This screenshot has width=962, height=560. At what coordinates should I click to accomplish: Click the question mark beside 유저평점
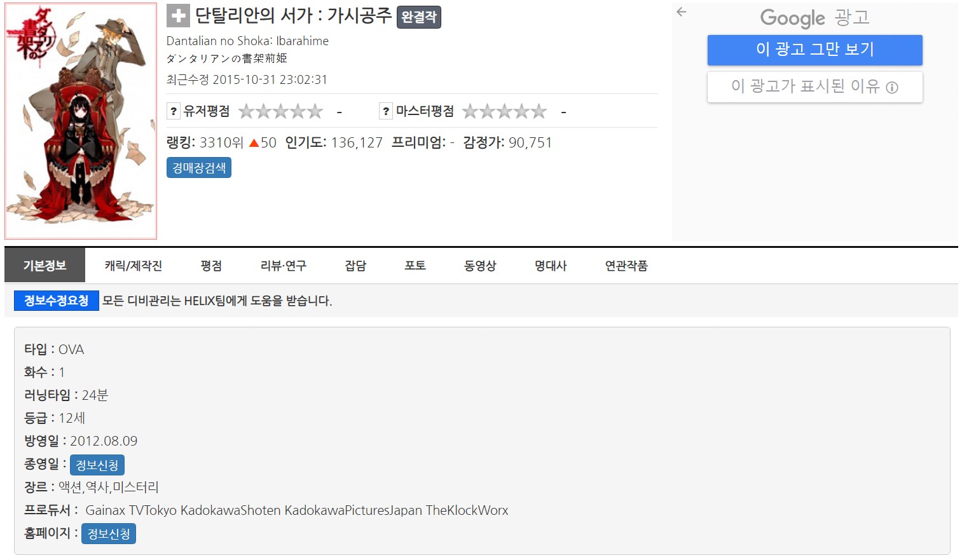pos(174,111)
